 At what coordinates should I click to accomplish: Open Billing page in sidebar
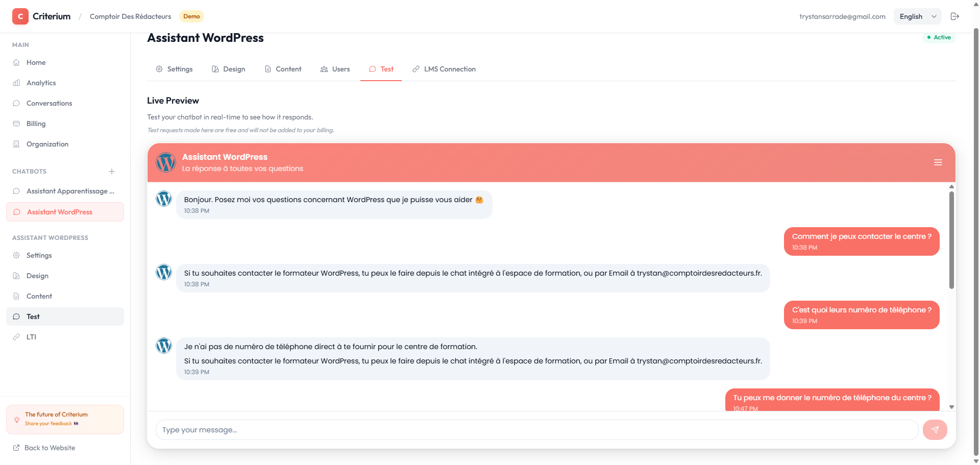(36, 124)
